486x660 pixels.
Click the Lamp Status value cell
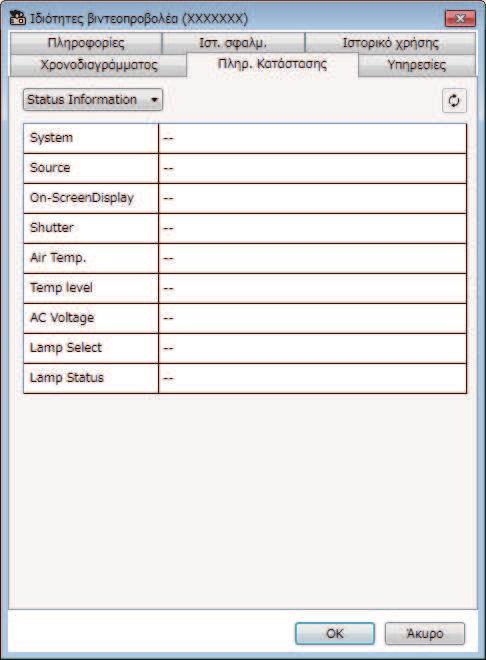click(x=313, y=378)
